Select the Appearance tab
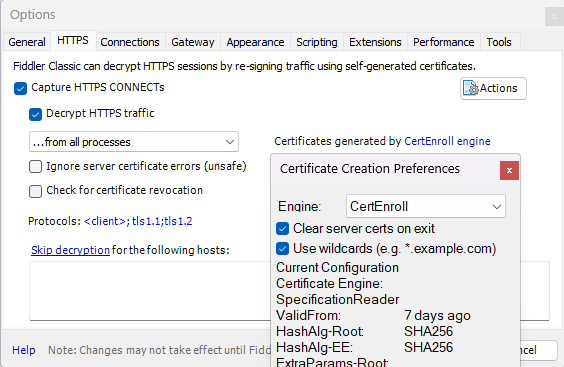Viewport: 564px width, 367px height. click(x=255, y=42)
